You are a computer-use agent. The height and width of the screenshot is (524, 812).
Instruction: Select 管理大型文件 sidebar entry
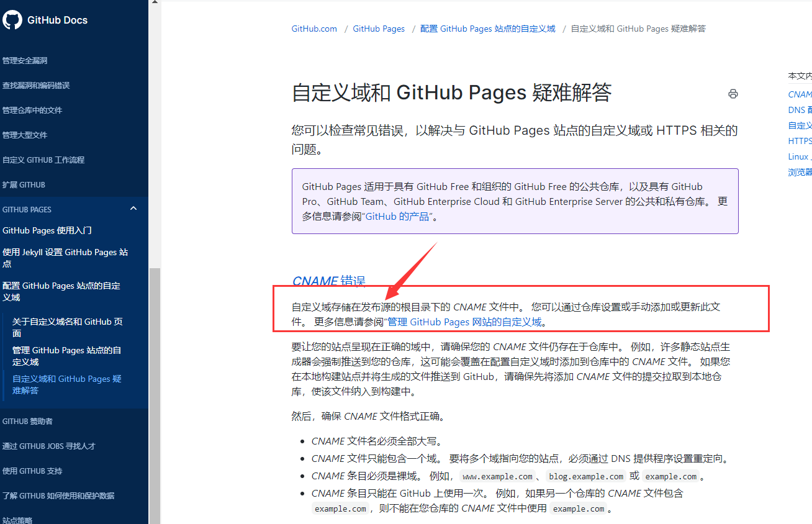pos(25,135)
